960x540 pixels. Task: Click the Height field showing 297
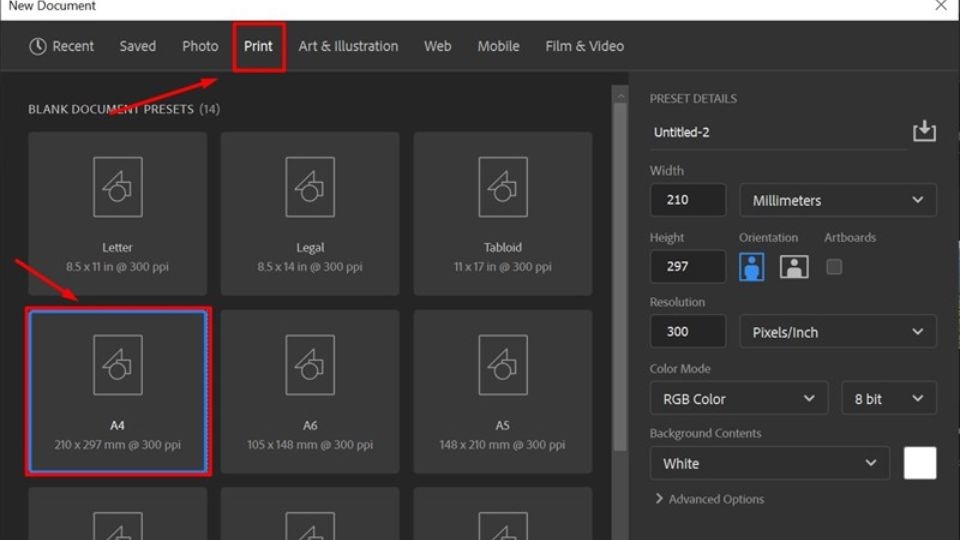[688, 266]
